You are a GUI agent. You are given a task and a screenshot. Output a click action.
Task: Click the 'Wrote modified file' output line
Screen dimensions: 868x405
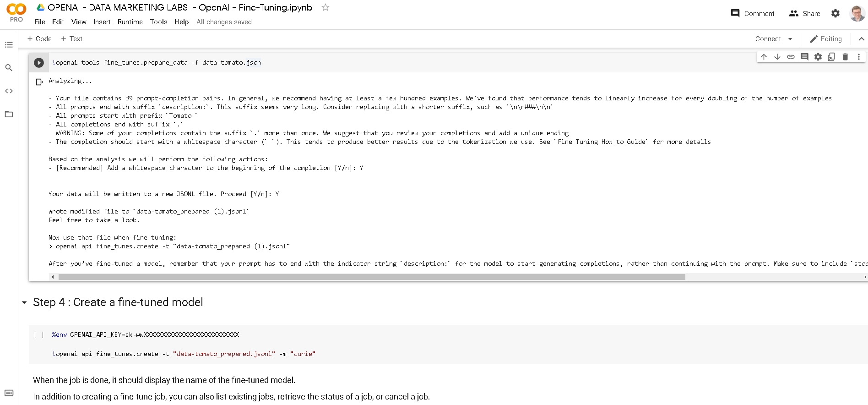point(149,212)
